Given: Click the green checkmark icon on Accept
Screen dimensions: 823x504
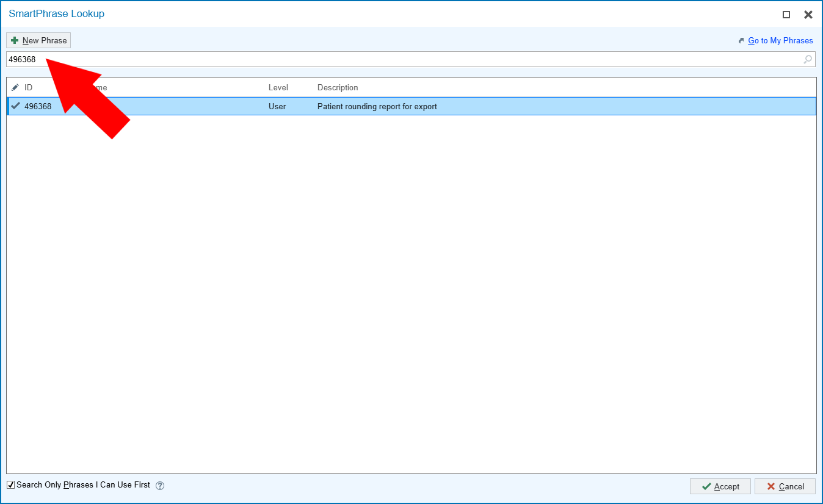Looking at the screenshot, I should [x=706, y=486].
